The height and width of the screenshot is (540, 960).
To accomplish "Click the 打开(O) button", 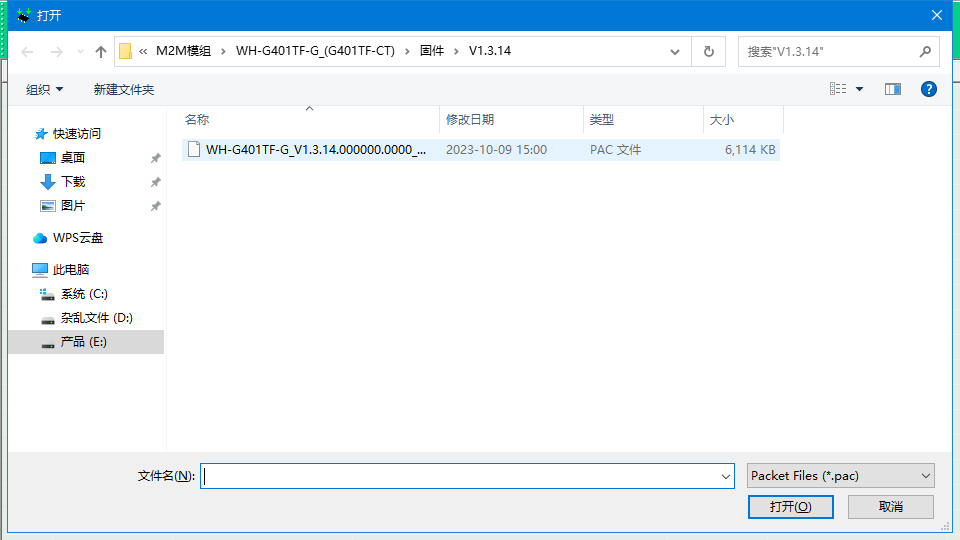I will (790, 507).
